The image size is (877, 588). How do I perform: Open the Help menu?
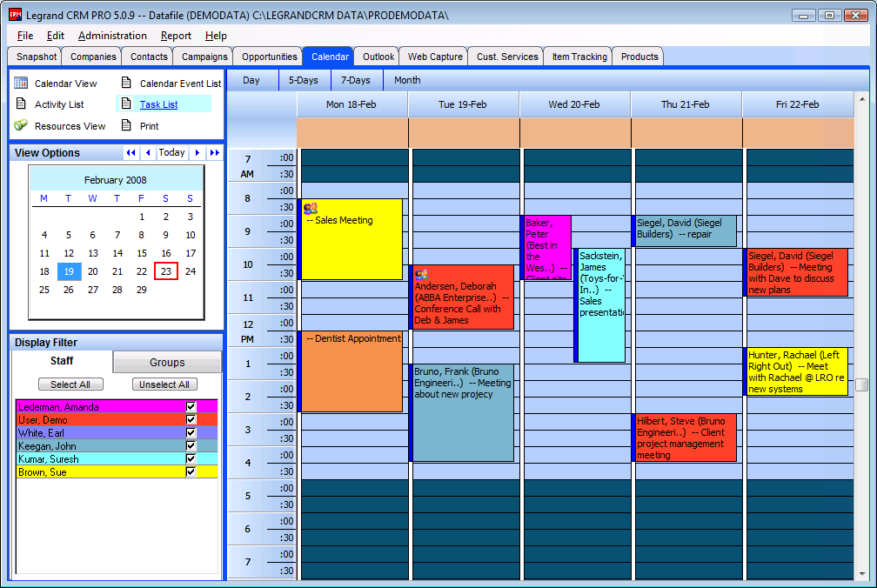pyautogui.click(x=216, y=36)
